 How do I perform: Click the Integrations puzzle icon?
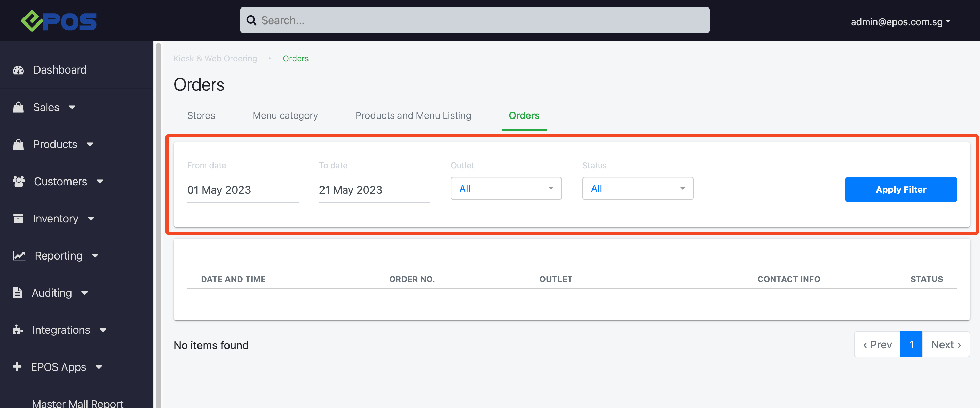(x=18, y=330)
